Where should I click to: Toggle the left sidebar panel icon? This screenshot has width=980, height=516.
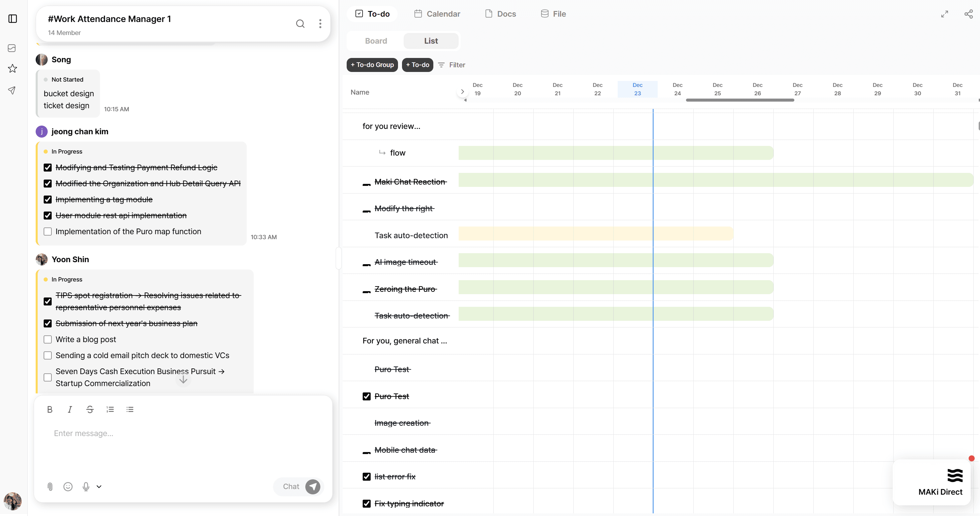point(13,19)
